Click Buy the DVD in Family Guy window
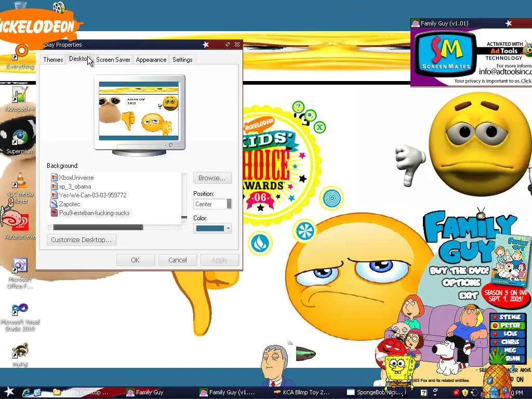Image resolution: width=532 pixels, height=399 pixels. [x=459, y=270]
